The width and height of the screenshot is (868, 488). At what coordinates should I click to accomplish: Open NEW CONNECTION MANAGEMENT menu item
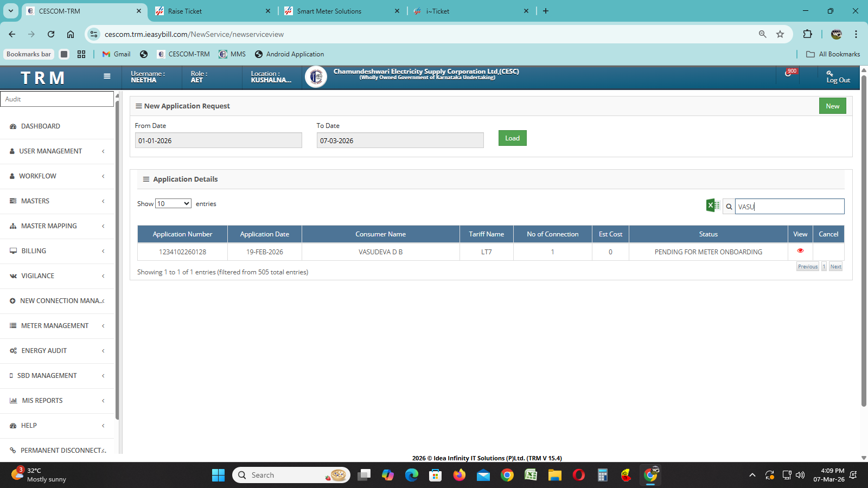pos(57,301)
